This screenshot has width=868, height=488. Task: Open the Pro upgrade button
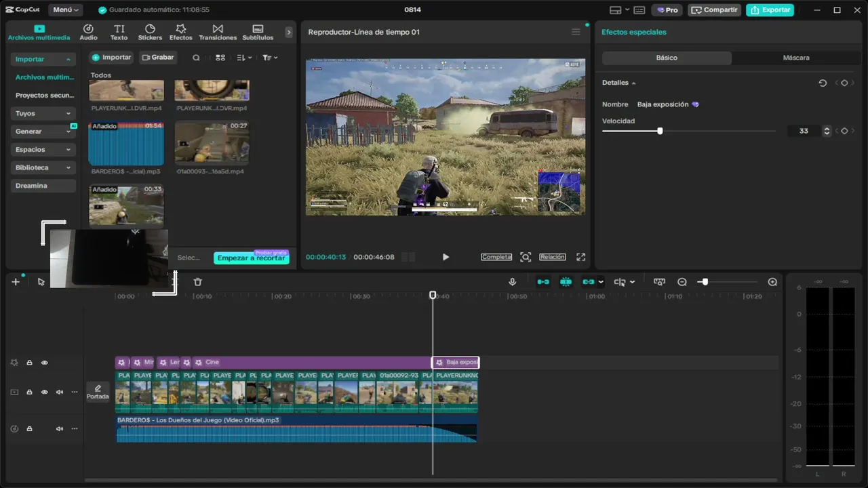(x=667, y=10)
